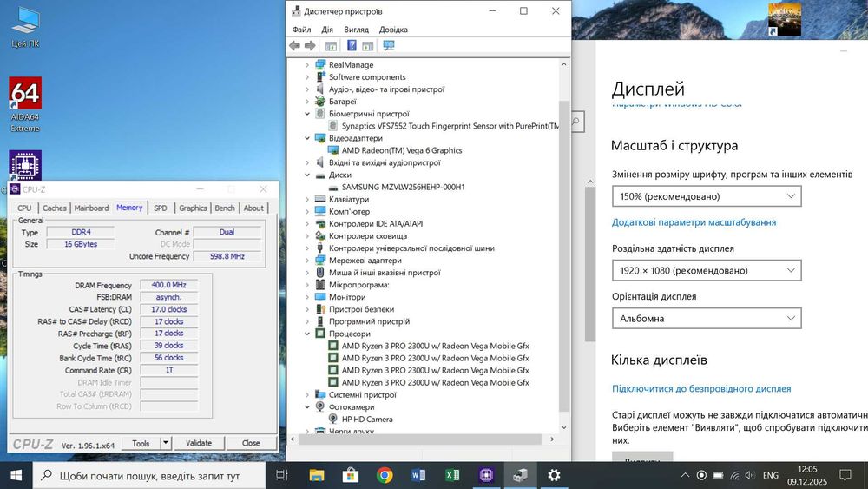Open Task View from the taskbar

click(x=282, y=475)
